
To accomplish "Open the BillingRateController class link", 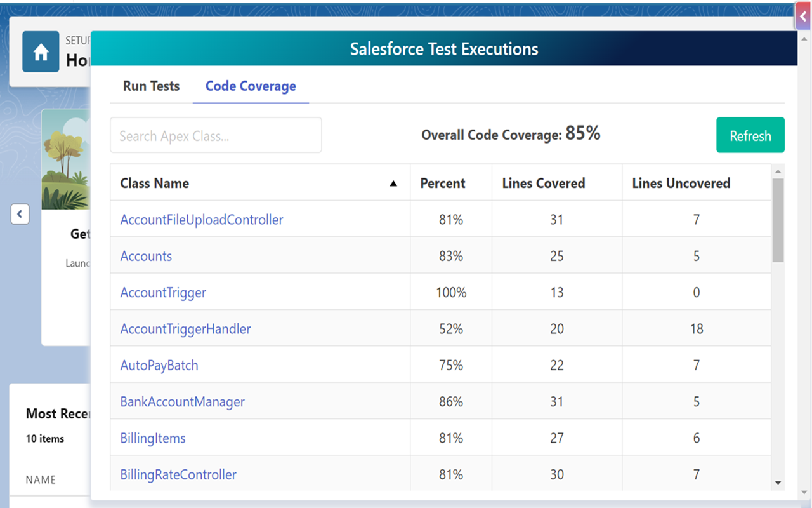I will point(178,475).
